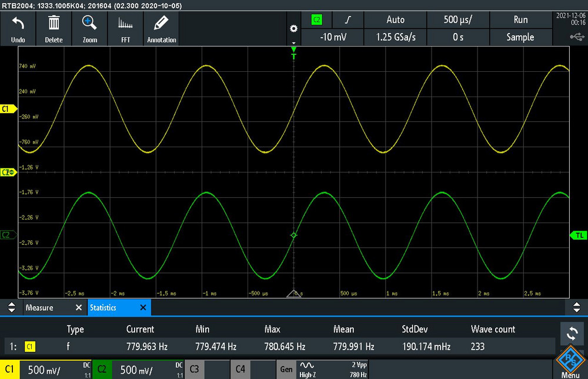Click the Wave count value 233

click(x=477, y=347)
